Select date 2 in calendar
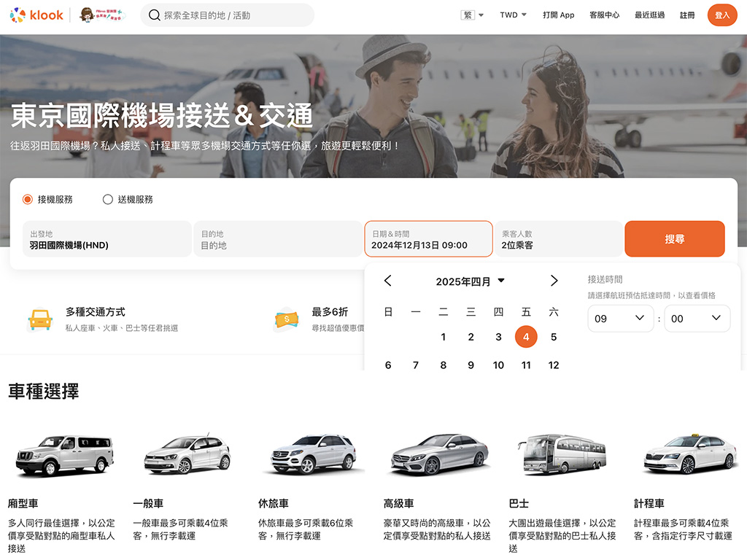The height and width of the screenshot is (560, 747). (471, 337)
